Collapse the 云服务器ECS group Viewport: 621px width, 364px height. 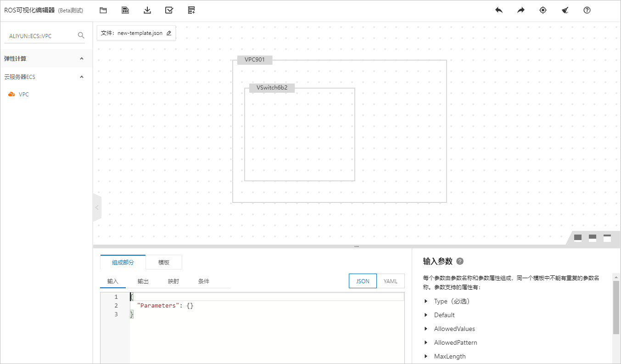(82, 77)
